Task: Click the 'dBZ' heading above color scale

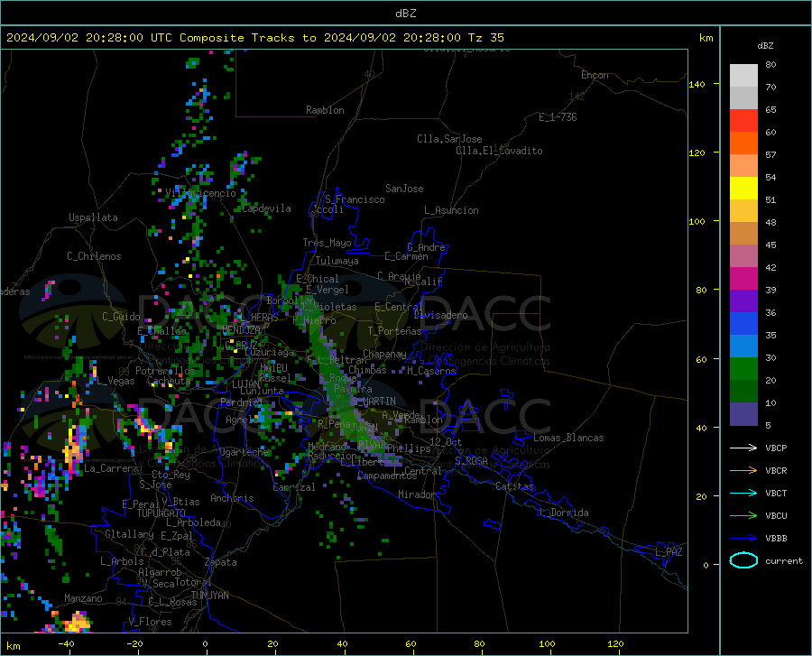Action: pyautogui.click(x=765, y=45)
